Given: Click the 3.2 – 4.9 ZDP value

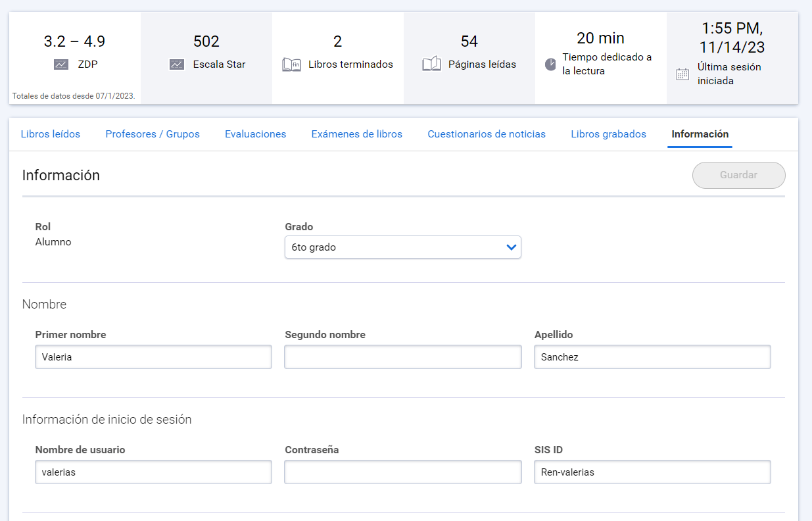Looking at the screenshot, I should (x=74, y=41).
